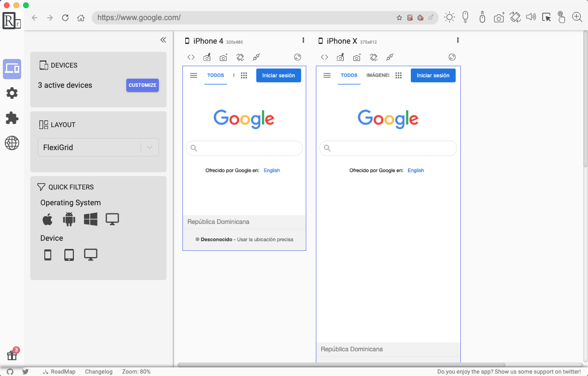Open Google apps grid in iPhone 4 preview
This screenshot has height=376, width=588.
(244, 75)
